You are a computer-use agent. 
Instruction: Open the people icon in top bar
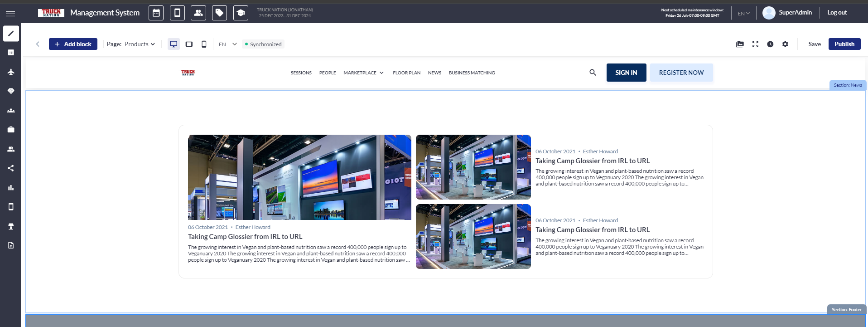pyautogui.click(x=198, y=13)
